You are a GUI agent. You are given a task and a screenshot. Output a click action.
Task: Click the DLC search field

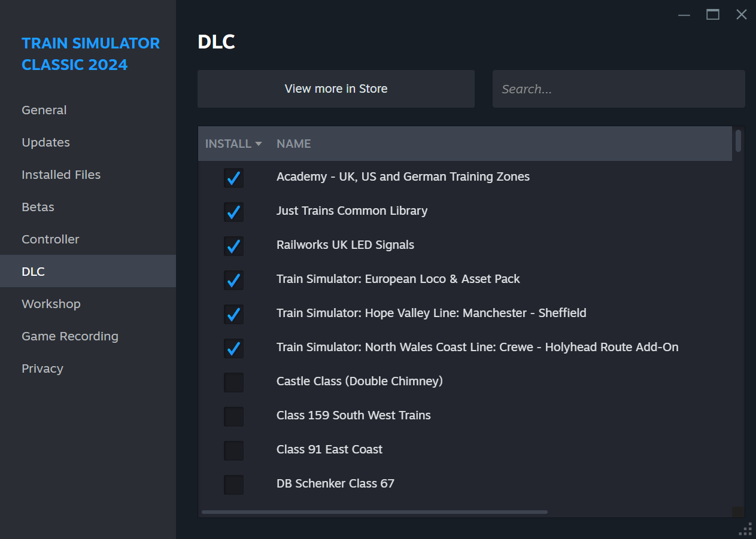(x=618, y=89)
